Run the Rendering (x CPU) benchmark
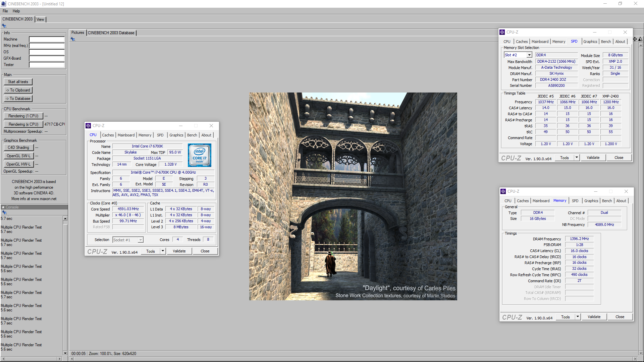Image resolution: width=644 pixels, height=362 pixels. pos(23,124)
